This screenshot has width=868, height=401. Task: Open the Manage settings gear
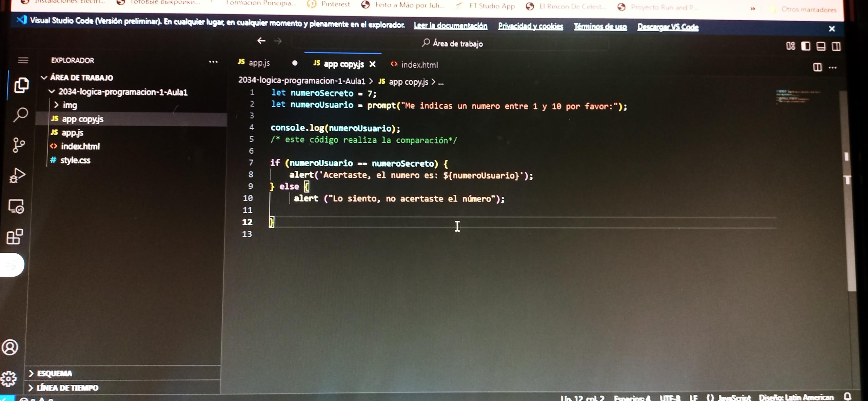[8, 378]
